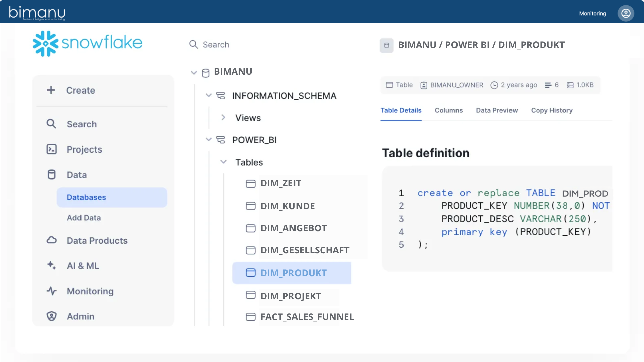Viewport: 644px width, 362px height.
Task: Collapse the INFORMATION_SCHEMA schema
Action: tap(209, 95)
